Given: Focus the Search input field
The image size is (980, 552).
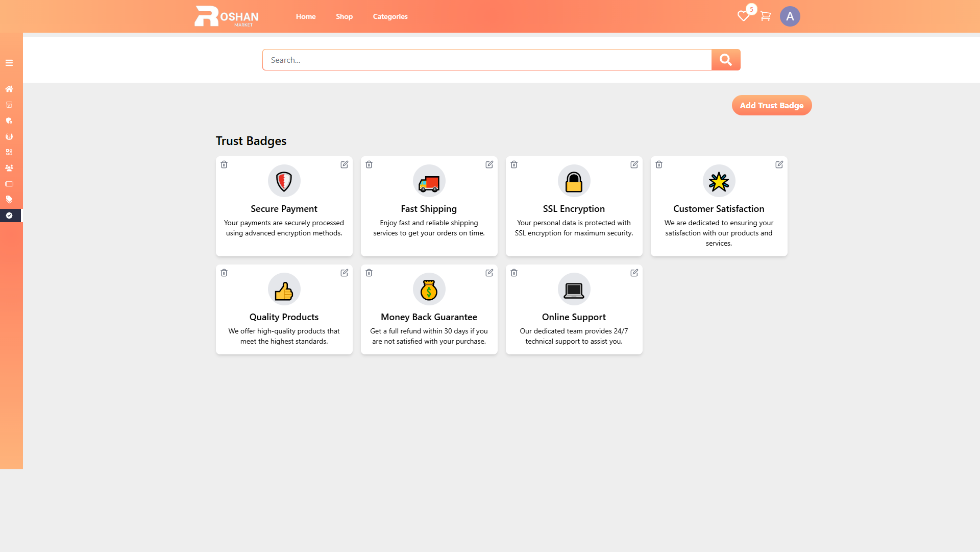Looking at the screenshot, I should tap(486, 60).
